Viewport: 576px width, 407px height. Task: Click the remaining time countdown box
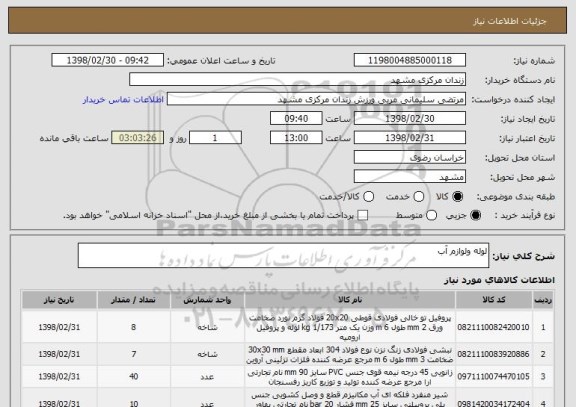137,138
